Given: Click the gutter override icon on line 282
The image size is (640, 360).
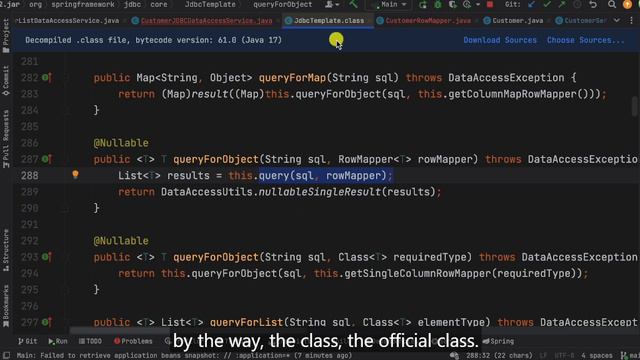Looking at the screenshot, I should [47, 78].
